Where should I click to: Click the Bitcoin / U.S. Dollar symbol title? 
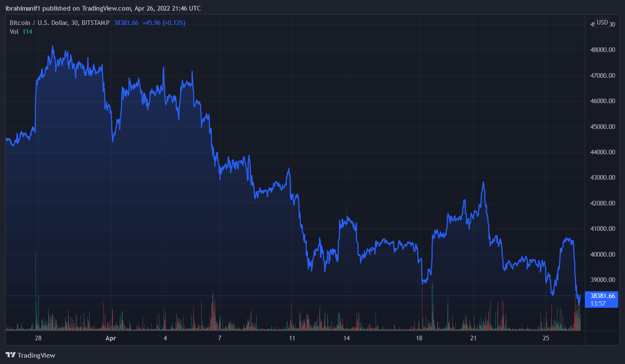click(59, 23)
